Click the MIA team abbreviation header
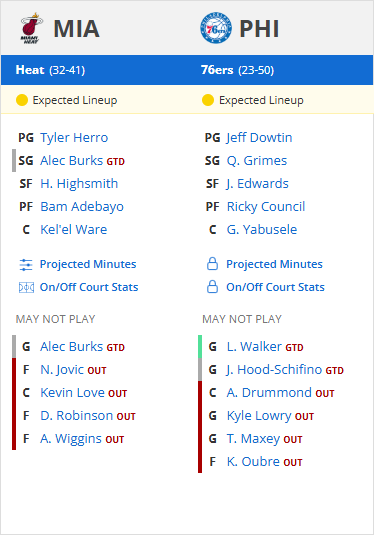 (76, 29)
